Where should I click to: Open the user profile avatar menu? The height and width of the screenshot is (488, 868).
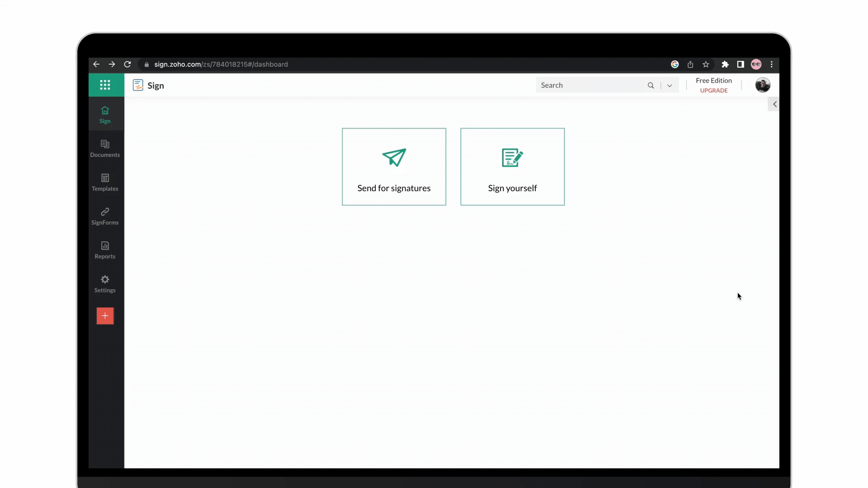763,85
